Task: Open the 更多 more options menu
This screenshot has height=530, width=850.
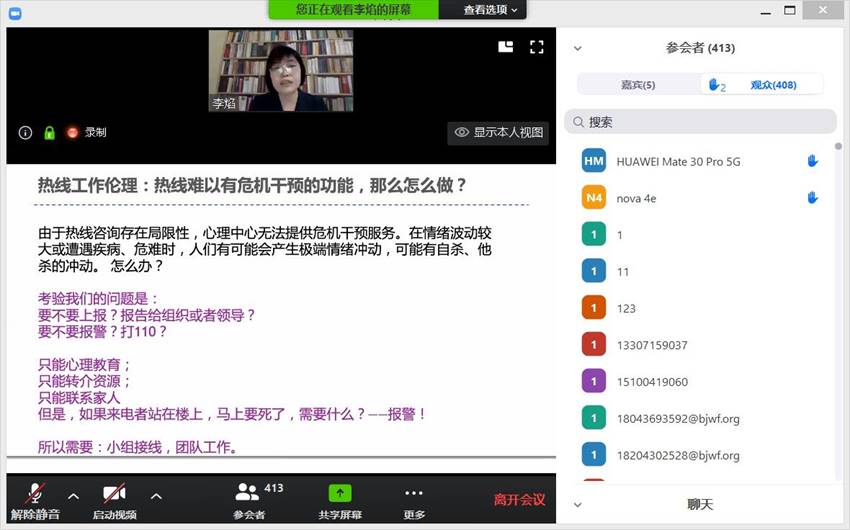Action: (414, 500)
